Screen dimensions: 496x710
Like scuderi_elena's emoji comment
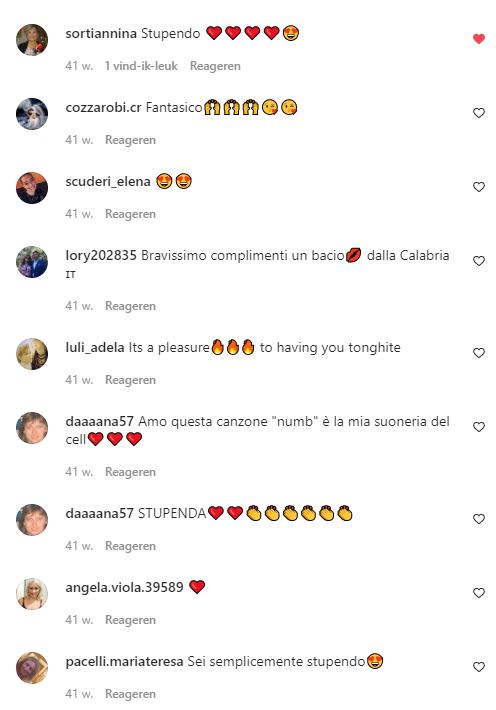[x=479, y=187]
